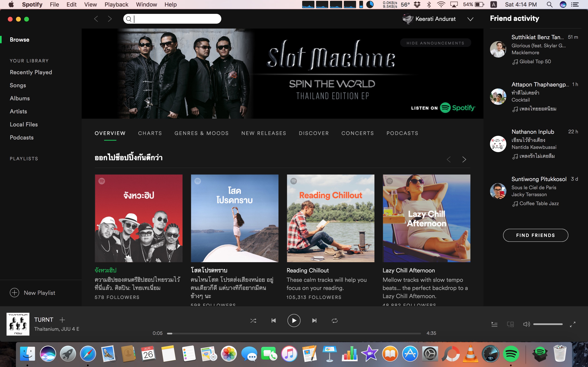Open the Reading Chillout playlist thumbnail

click(x=331, y=218)
